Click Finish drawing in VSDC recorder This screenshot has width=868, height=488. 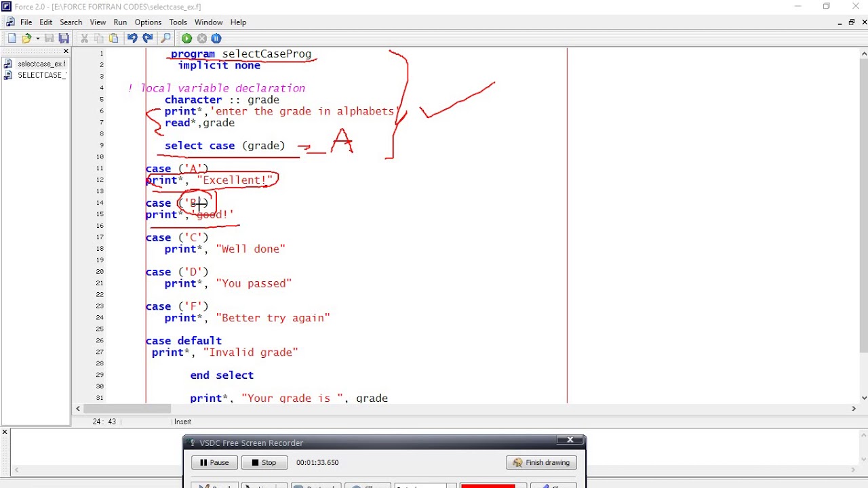(x=541, y=462)
